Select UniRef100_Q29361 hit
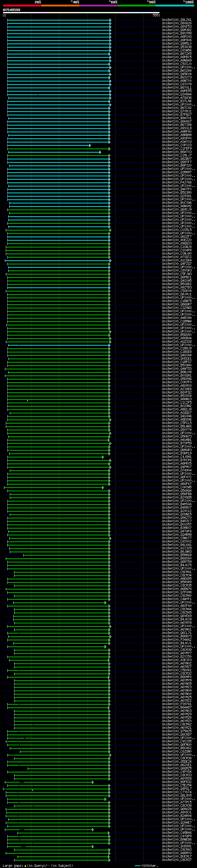The width and height of the screenshot is (197, 868). coord(177,196)
